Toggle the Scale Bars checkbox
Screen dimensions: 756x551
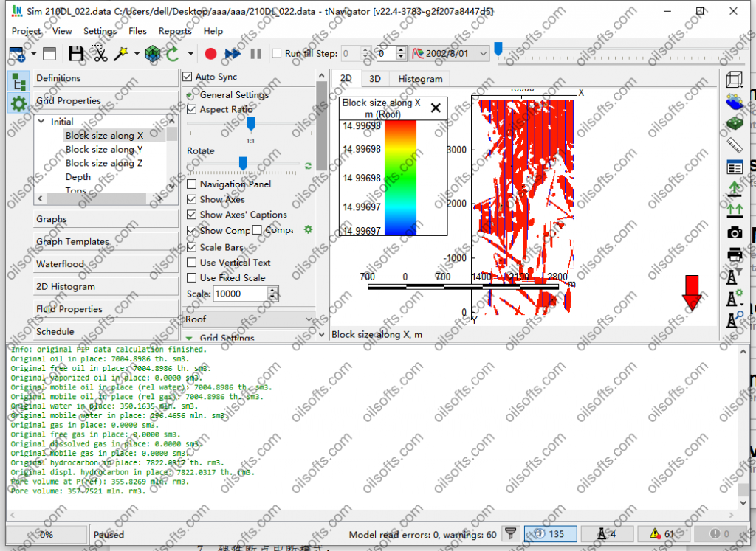[191, 247]
